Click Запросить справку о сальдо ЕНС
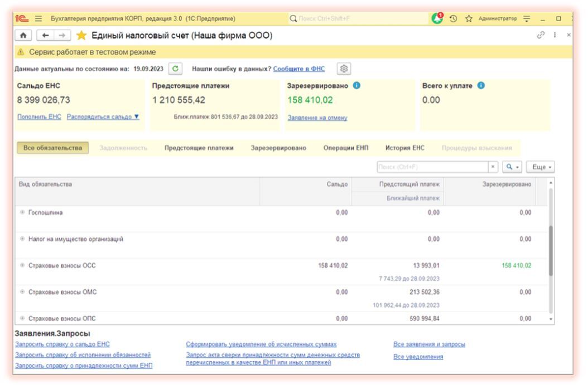This screenshot has height=389, width=588. point(62,344)
